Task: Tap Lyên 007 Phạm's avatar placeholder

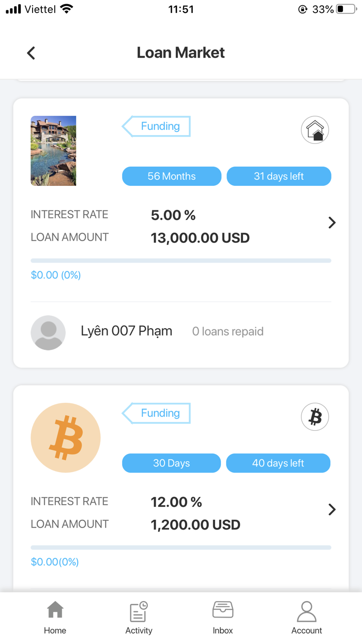Action: (x=48, y=332)
